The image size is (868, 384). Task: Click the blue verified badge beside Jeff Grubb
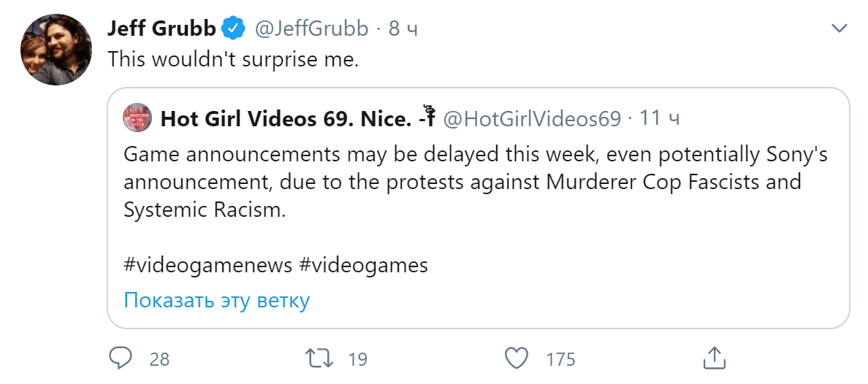click(x=233, y=28)
